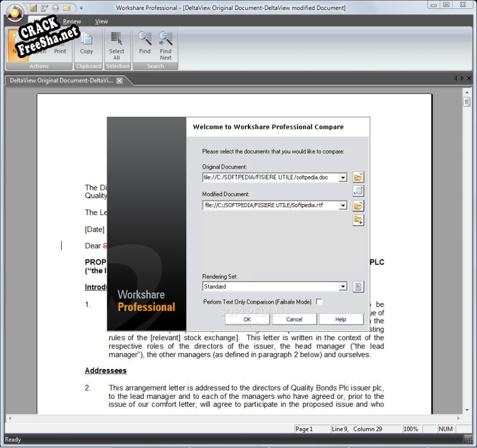Expand the Original Document dropdown

click(343, 178)
